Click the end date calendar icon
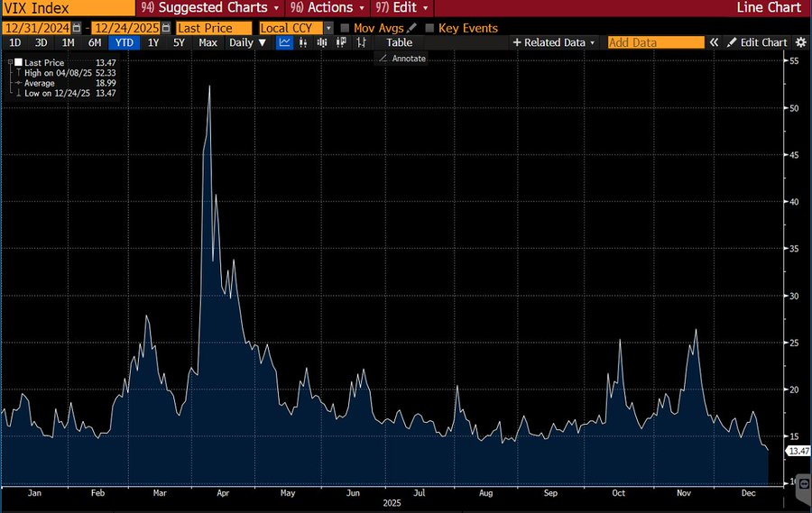The height and width of the screenshot is (513, 812). (x=164, y=28)
